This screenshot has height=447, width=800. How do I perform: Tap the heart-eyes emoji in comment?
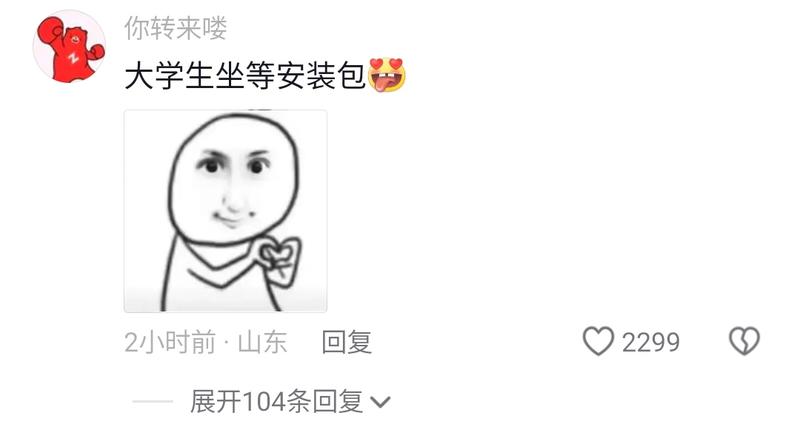pyautogui.click(x=387, y=75)
